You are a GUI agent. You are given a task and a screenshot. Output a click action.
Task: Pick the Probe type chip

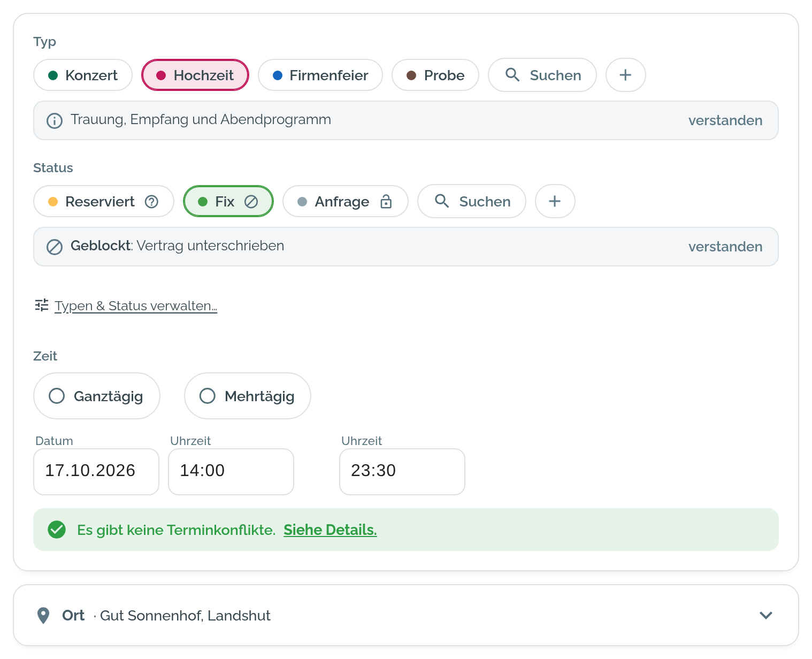tap(435, 75)
